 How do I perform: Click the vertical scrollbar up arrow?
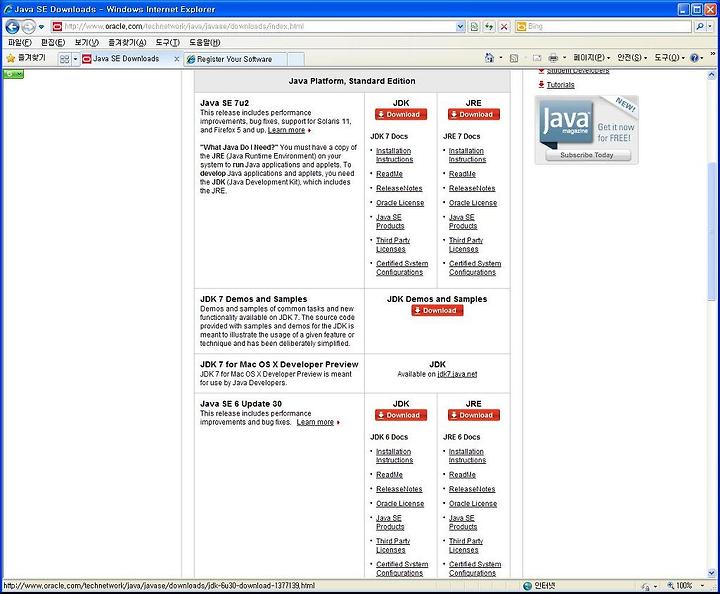(x=711, y=74)
